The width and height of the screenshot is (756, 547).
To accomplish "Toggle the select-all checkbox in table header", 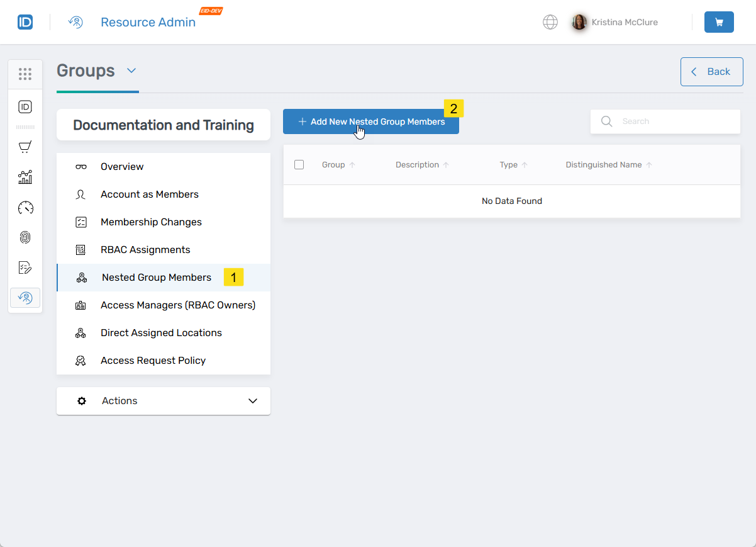I will pos(299,164).
